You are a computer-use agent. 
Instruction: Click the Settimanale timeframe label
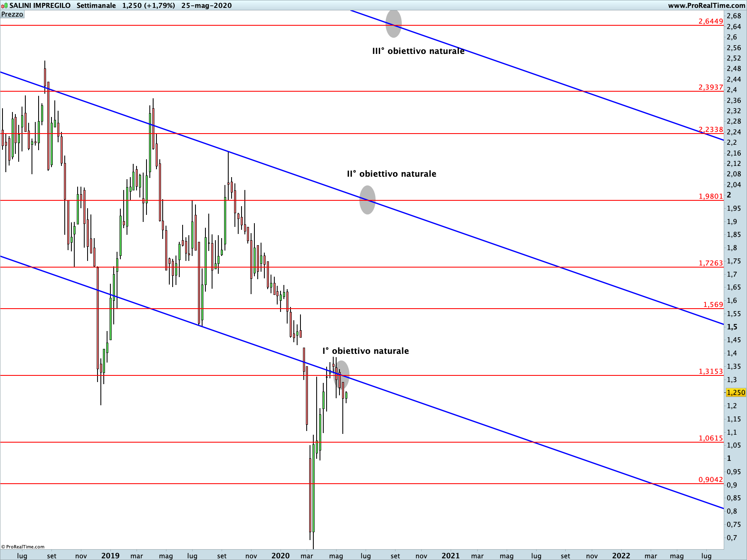coord(96,5)
